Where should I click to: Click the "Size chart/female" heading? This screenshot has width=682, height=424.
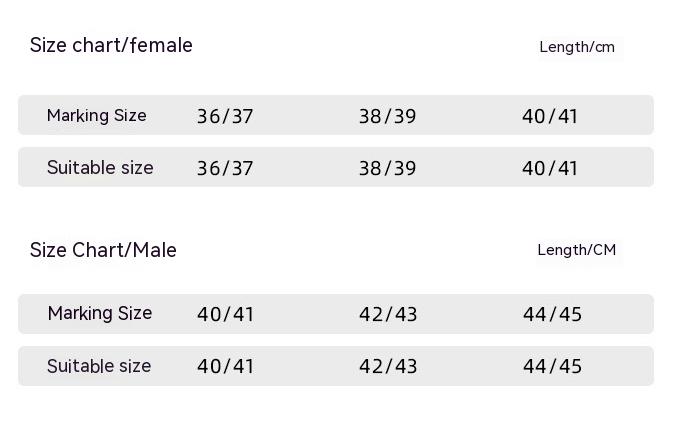pyautogui.click(x=111, y=45)
